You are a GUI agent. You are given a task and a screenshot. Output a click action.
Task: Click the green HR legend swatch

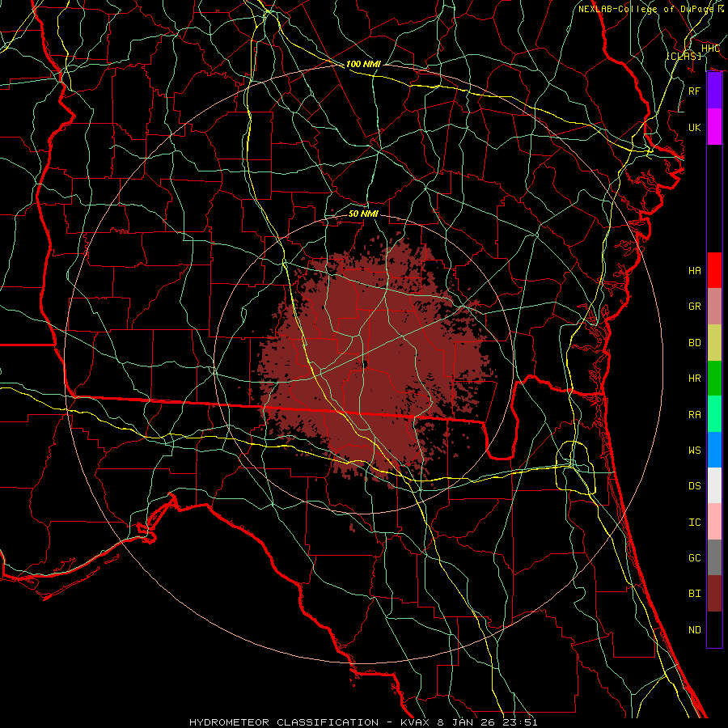click(x=714, y=379)
